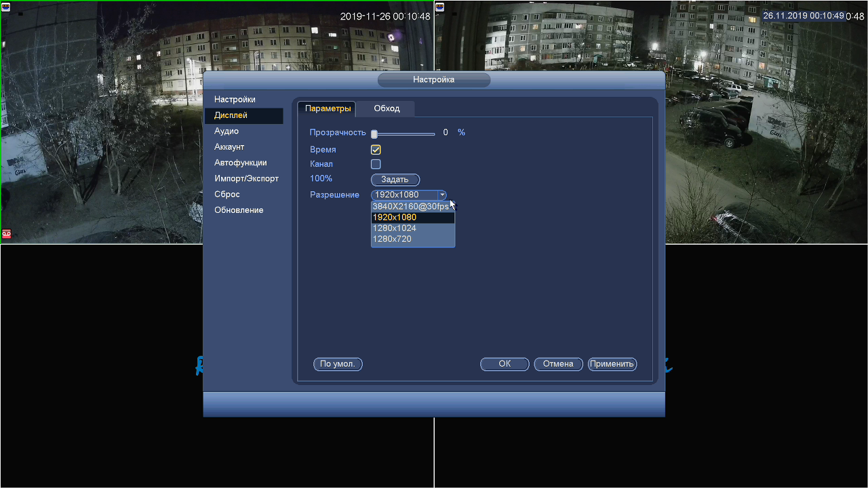The width and height of the screenshot is (868, 488).
Task: Uncheck the Время checkbox
Action: (x=376, y=150)
